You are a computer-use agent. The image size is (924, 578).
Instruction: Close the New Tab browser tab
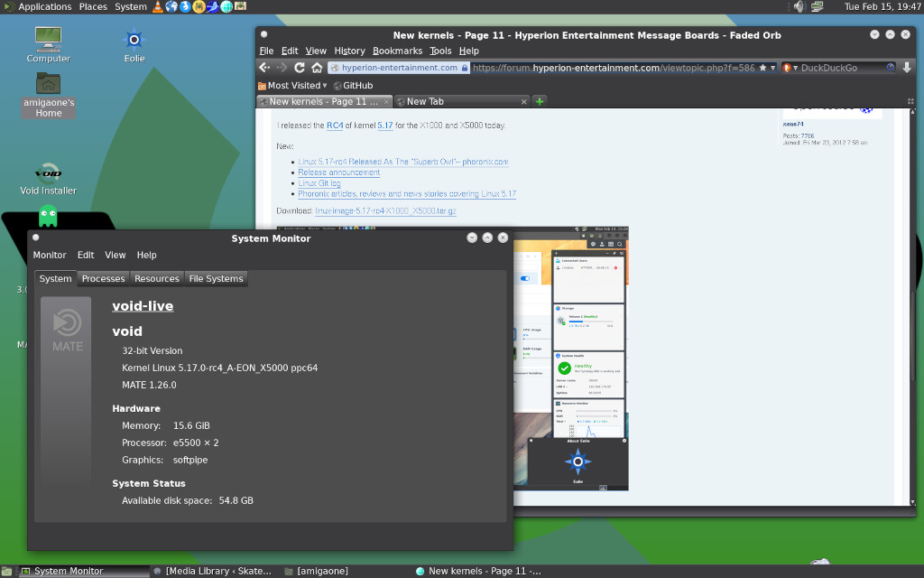click(x=524, y=101)
